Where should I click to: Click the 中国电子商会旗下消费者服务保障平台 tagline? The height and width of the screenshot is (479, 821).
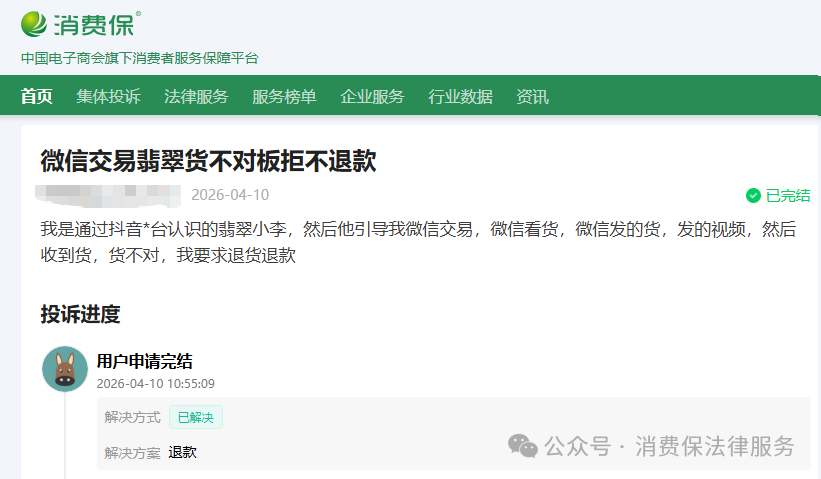point(139,58)
